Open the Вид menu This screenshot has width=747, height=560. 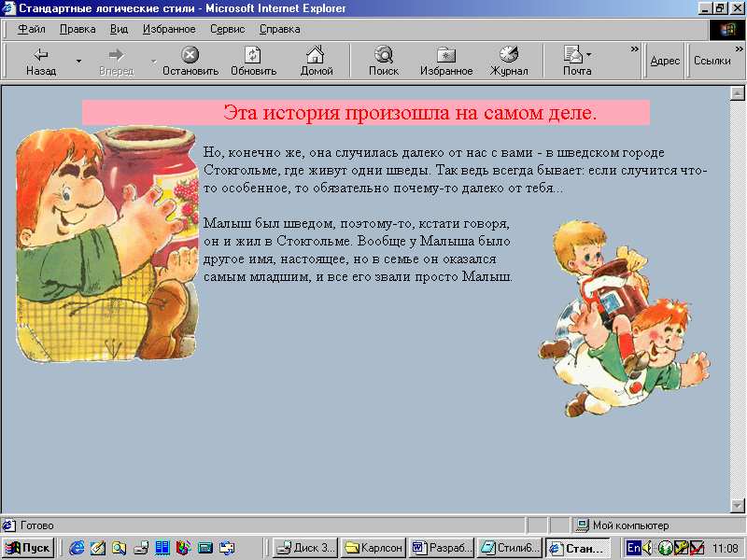click(120, 29)
